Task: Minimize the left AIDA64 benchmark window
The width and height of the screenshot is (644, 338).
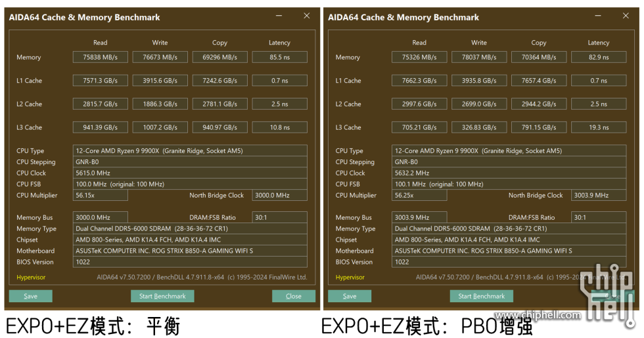Action: coord(279,16)
